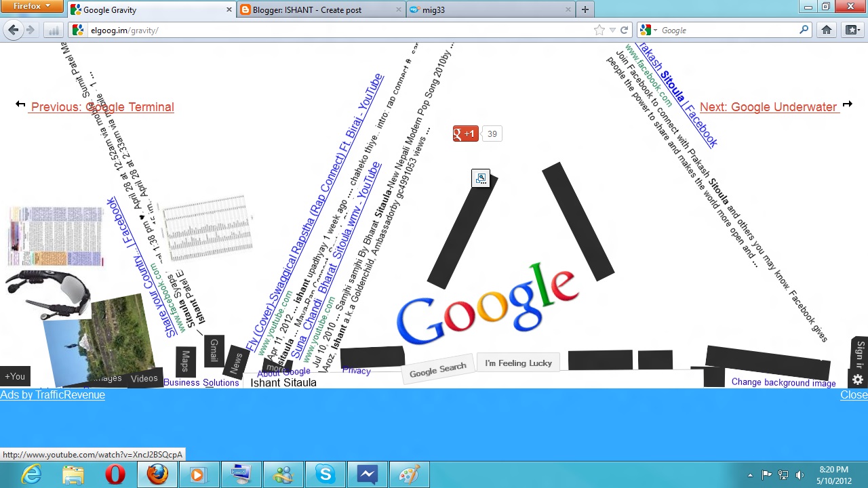Open the search engine selector dropdown
This screenshot has height=488, width=868.
648,30
